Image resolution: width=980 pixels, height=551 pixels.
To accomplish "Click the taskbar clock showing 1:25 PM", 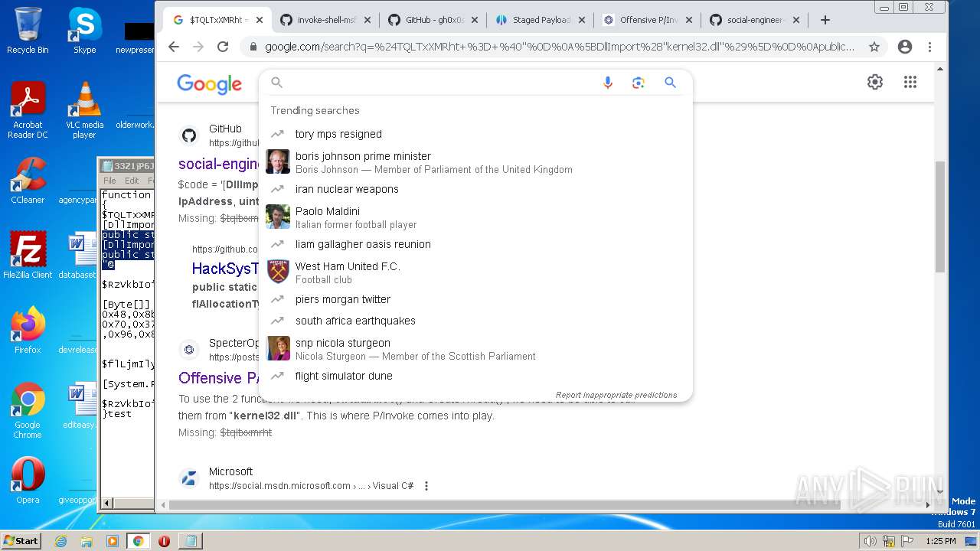I will click(x=940, y=541).
